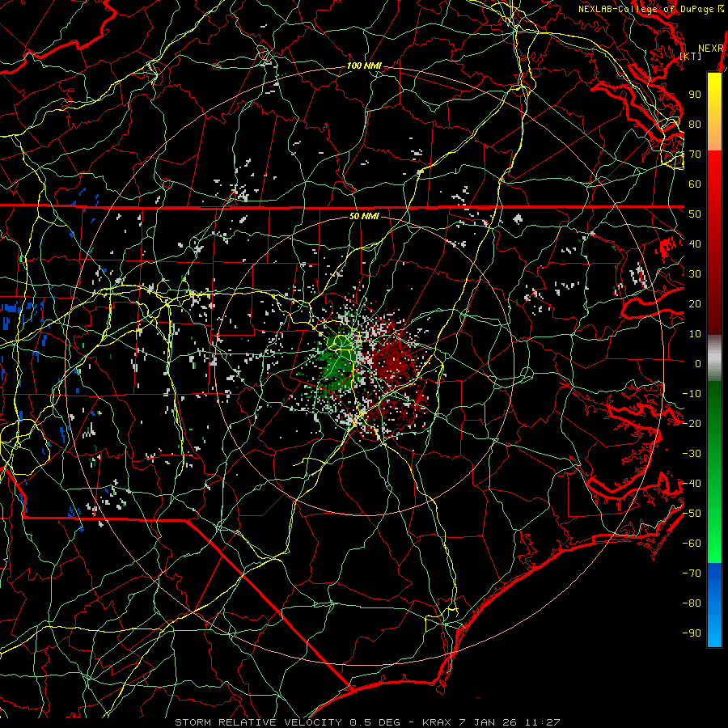Image resolution: width=728 pixels, height=728 pixels.
Task: Pick the blue segment of the color bar
Action: [714, 605]
